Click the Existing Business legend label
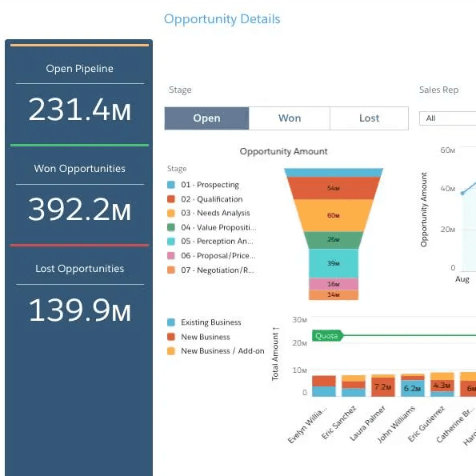 pos(211,322)
